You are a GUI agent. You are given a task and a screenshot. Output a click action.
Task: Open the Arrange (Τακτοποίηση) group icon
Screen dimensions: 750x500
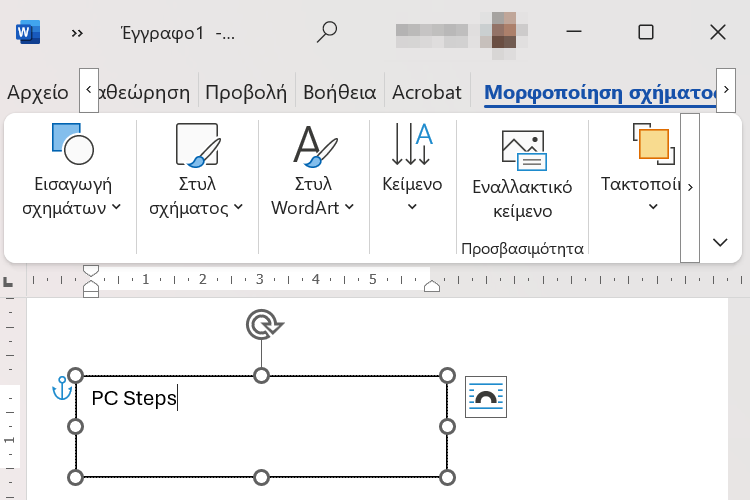(652, 143)
